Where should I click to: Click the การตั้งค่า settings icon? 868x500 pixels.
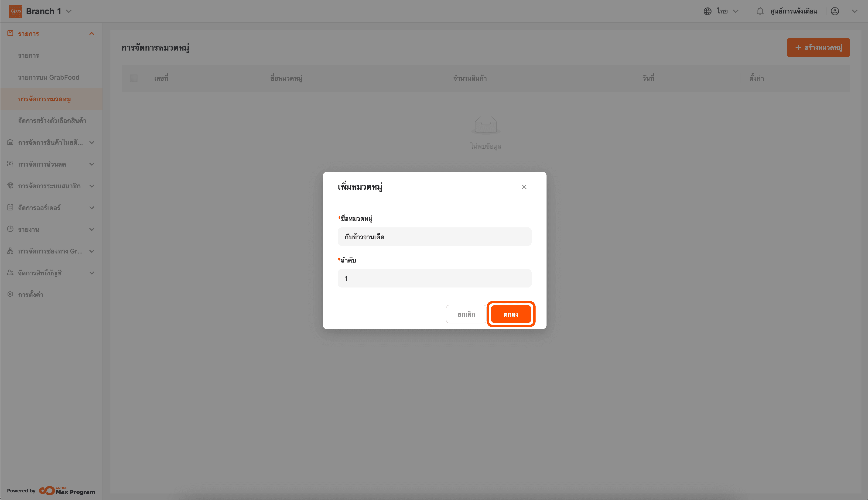(10, 294)
